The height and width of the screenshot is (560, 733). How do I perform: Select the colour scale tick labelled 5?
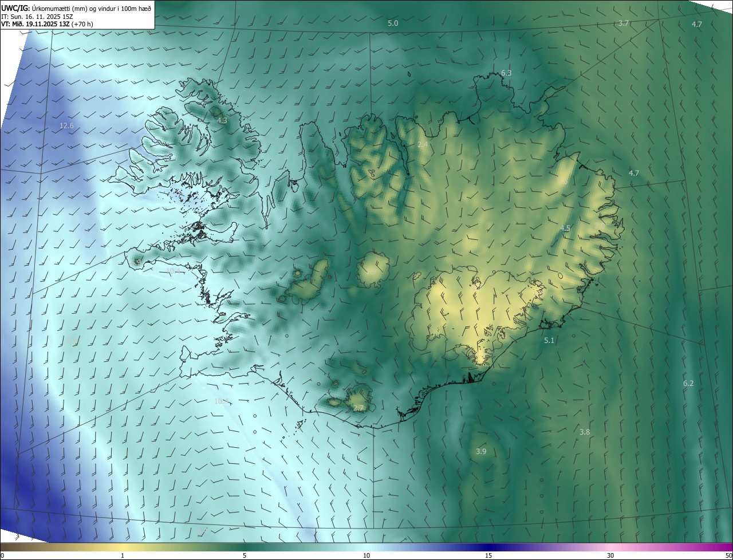coord(245,555)
